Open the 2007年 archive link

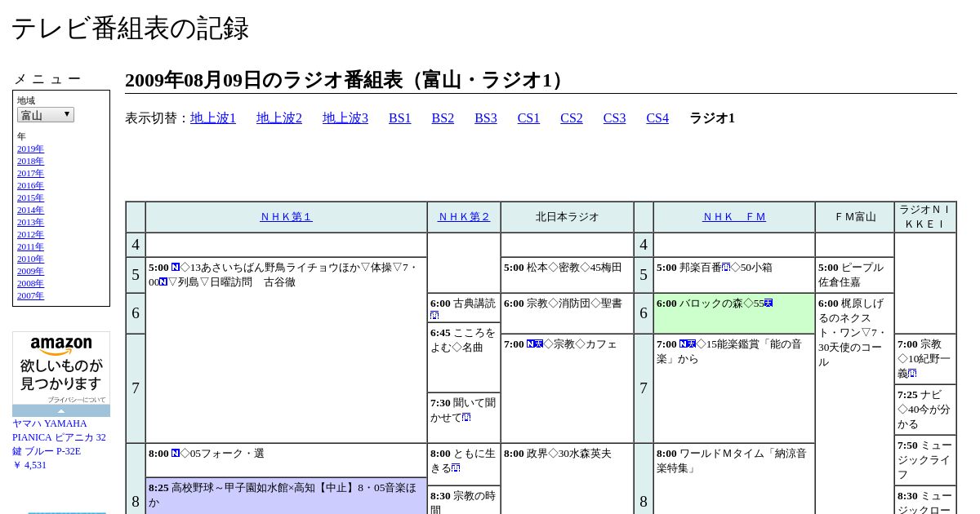tap(30, 295)
